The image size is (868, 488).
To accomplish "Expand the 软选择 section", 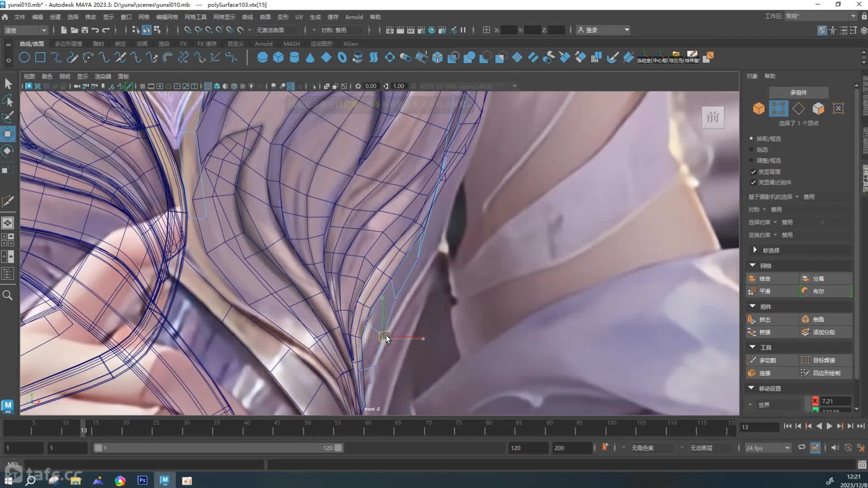I will (x=755, y=250).
